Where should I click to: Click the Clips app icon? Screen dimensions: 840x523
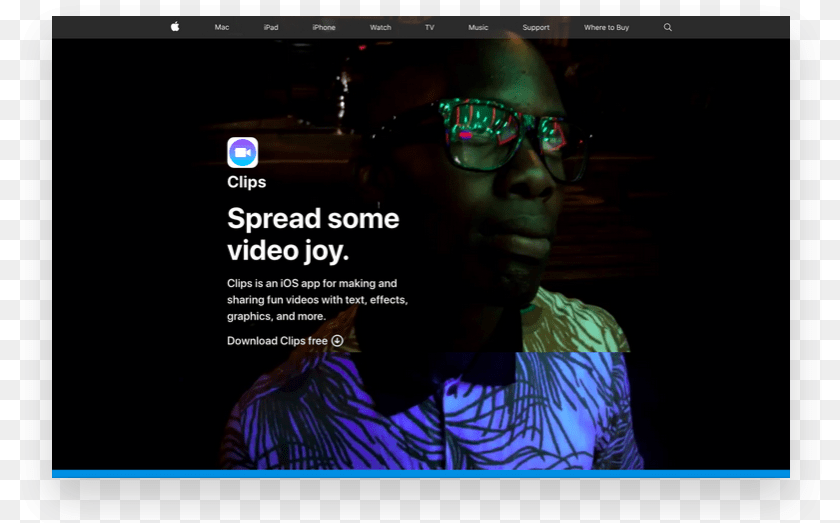tap(243, 153)
